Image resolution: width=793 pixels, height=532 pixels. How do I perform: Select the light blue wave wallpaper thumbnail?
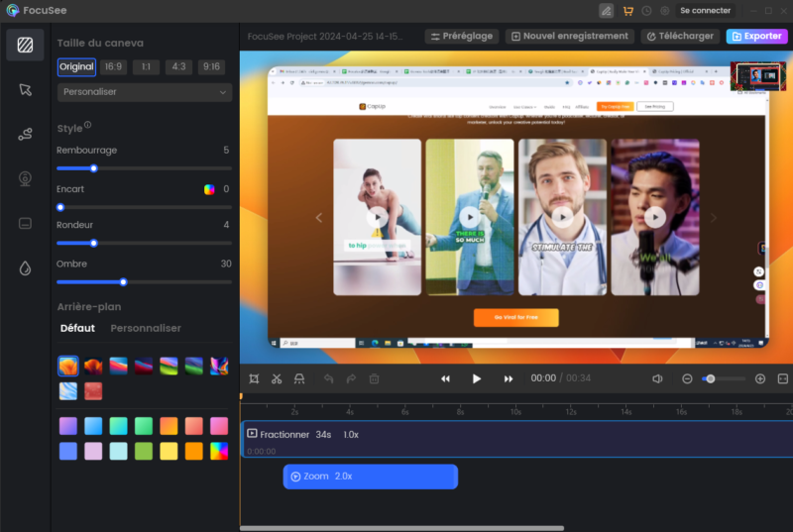click(67, 391)
